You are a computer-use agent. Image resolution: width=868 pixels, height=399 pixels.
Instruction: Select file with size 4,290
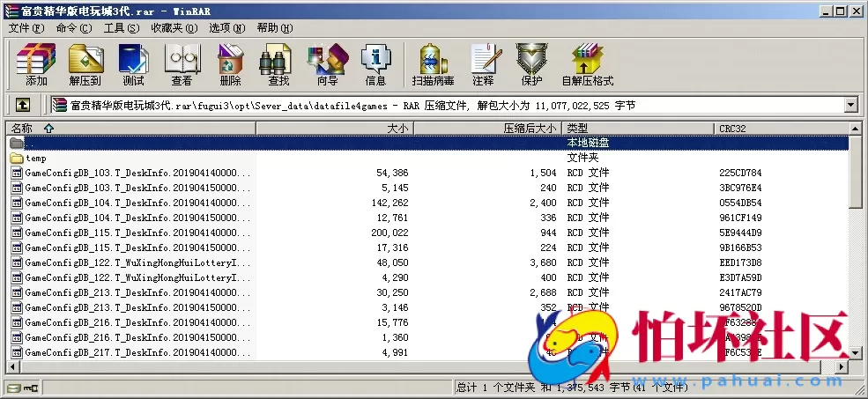(427, 277)
